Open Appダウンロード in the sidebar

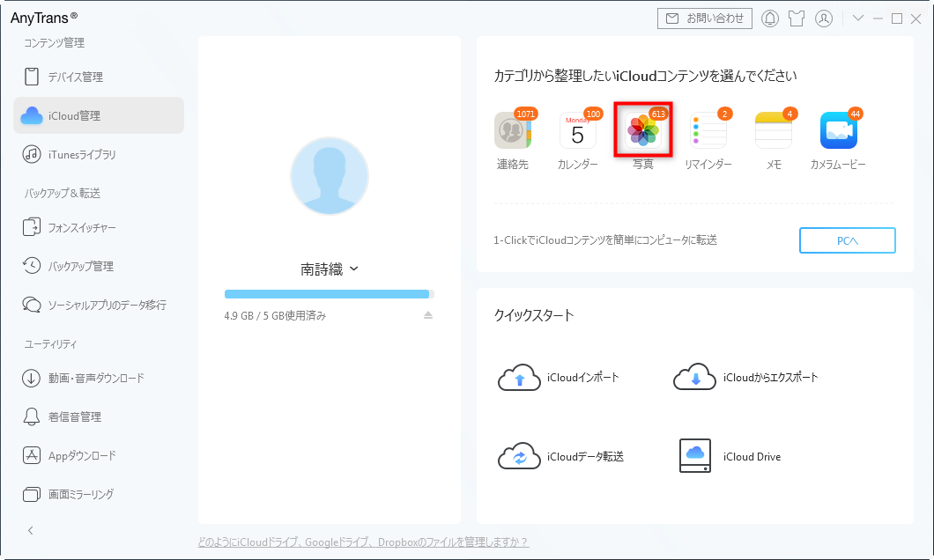[x=99, y=455]
